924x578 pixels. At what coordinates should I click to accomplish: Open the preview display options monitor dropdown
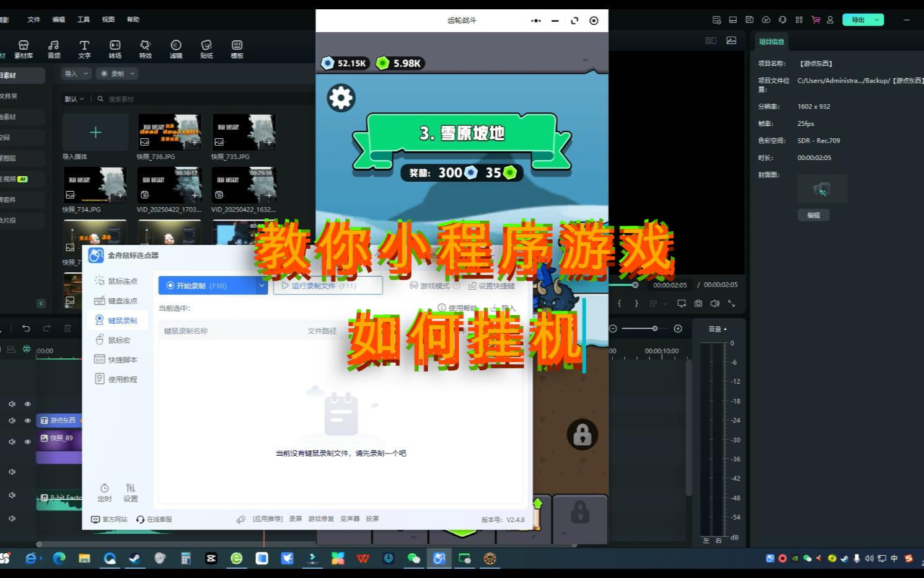pyautogui.click(x=682, y=303)
